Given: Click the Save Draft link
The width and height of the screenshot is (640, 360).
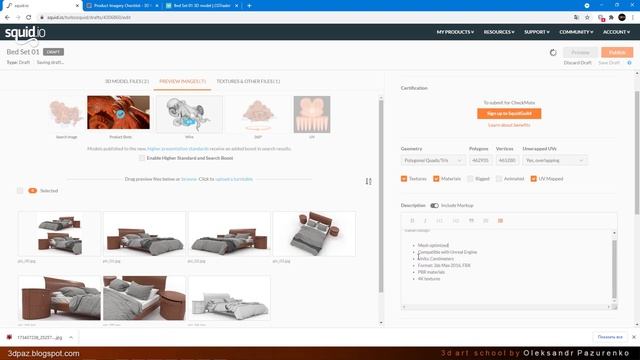Looking at the screenshot, I should pos(609,63).
